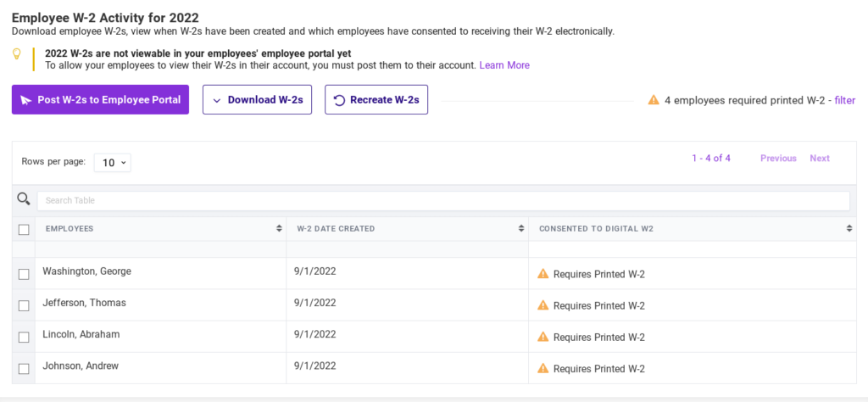This screenshot has height=402, width=868.
Task: Click the 9/1/2022 date for Washington, George
Action: pos(315,271)
